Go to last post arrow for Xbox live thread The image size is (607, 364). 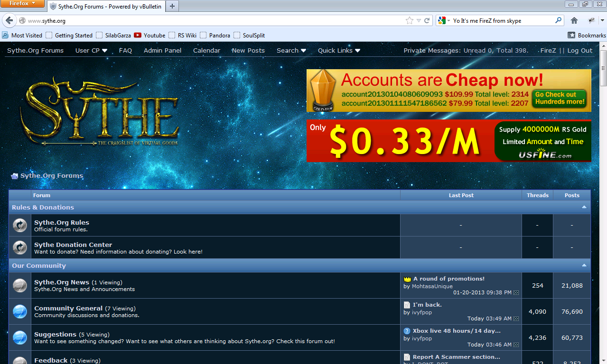coord(516,345)
